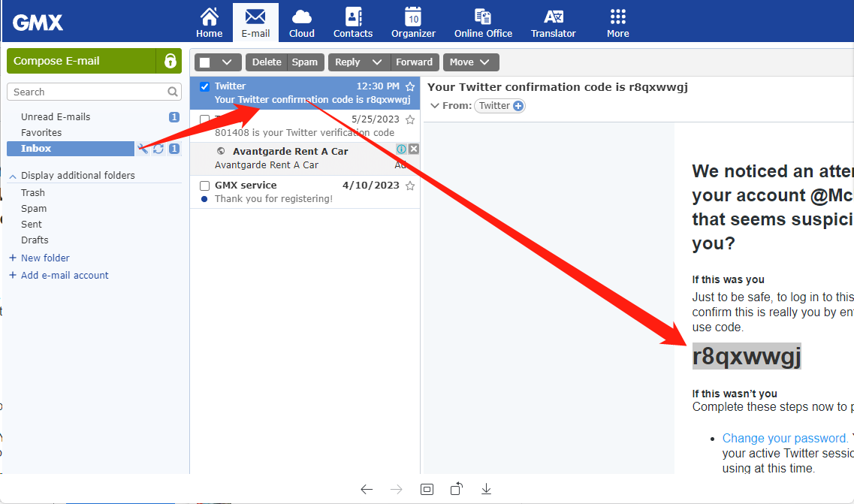
Task: Expand the Reply options dropdown arrow
Action: [378, 62]
